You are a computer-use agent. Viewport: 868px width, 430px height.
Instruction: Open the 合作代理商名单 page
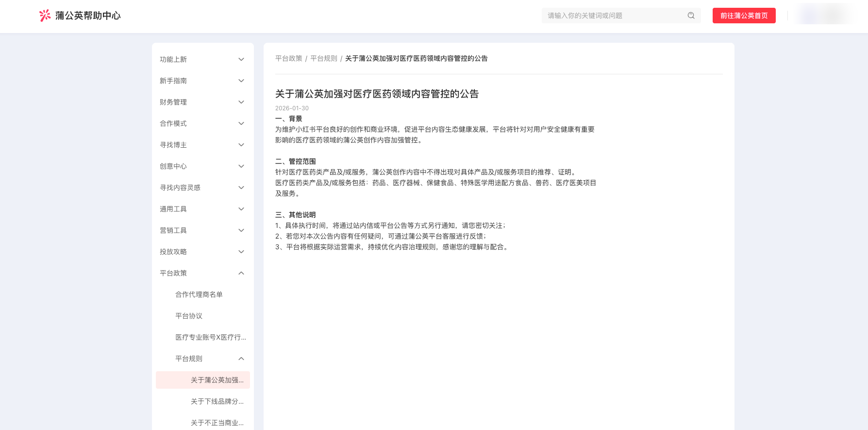(x=199, y=294)
